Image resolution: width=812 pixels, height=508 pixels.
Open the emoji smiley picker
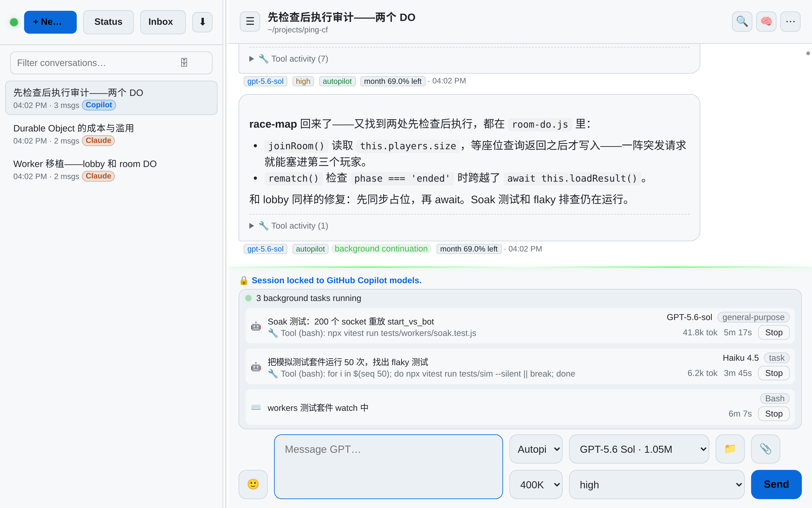pyautogui.click(x=253, y=484)
